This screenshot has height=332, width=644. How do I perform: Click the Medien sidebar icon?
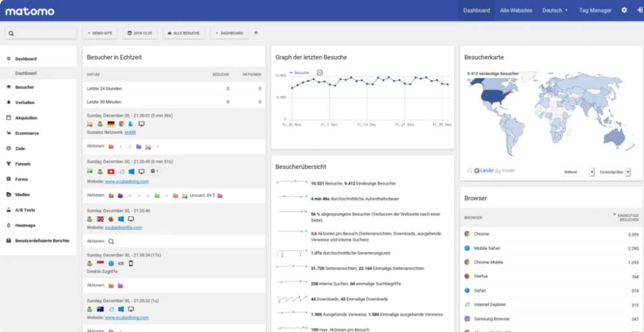point(8,194)
